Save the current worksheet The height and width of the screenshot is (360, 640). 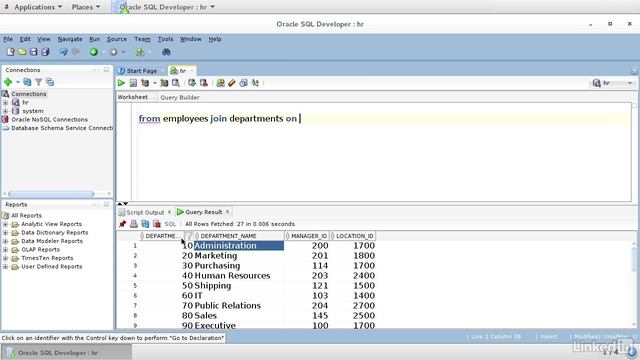(x=33, y=52)
